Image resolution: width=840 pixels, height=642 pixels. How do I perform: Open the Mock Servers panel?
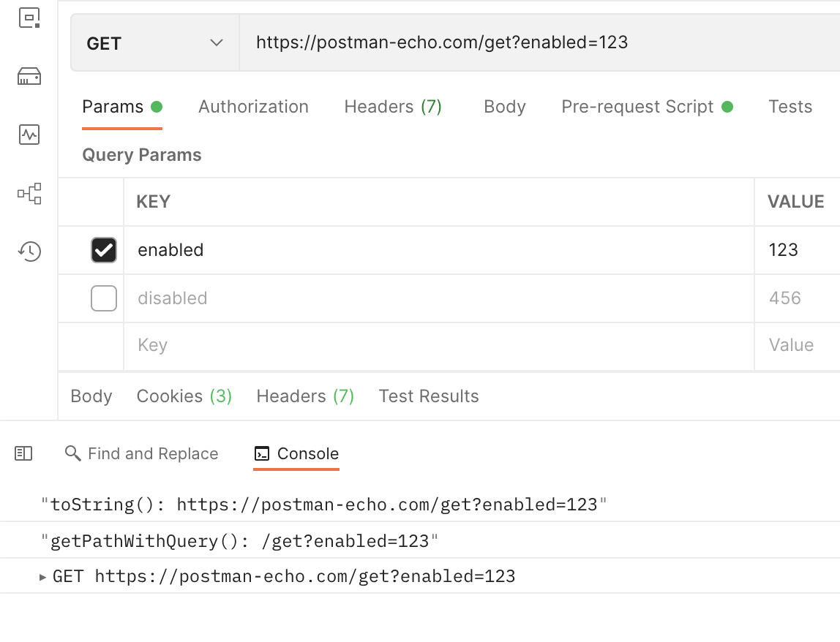(29, 76)
